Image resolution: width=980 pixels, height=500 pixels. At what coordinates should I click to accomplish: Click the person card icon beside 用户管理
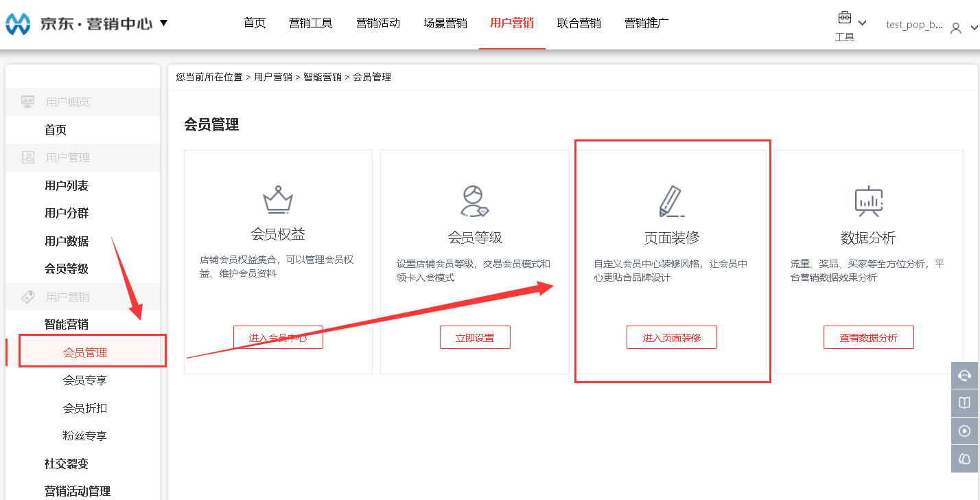pyautogui.click(x=28, y=157)
